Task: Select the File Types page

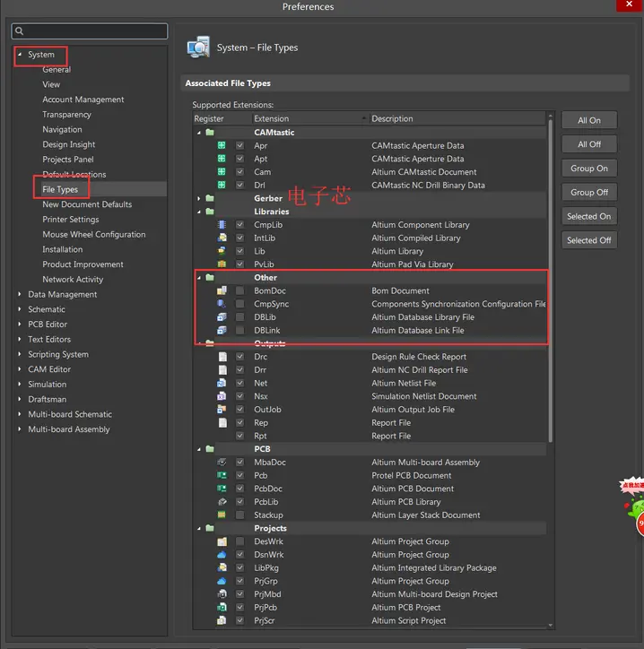Action: point(60,189)
